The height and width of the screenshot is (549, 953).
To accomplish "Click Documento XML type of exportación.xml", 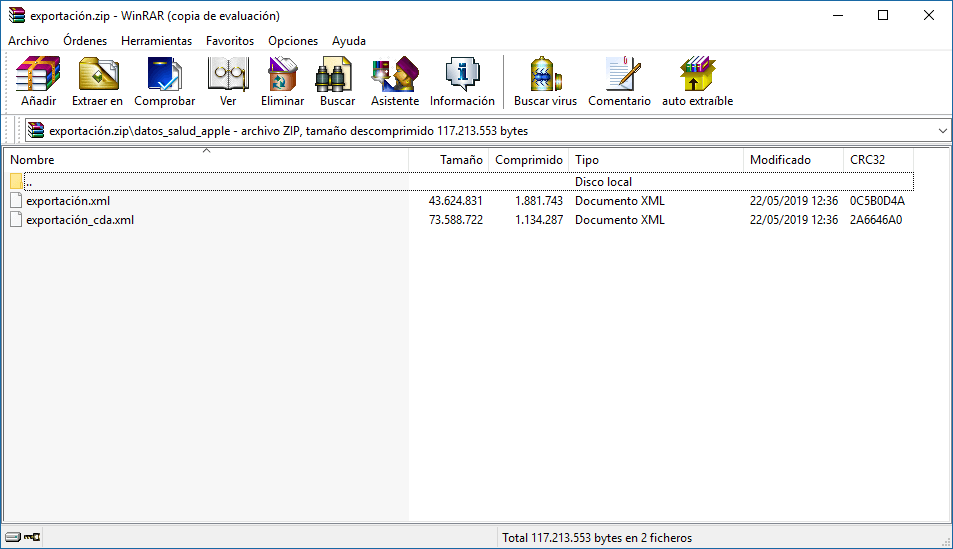I will click(x=619, y=201).
